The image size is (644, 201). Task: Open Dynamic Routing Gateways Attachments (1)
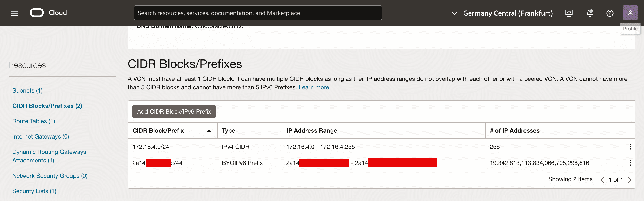[x=49, y=156]
